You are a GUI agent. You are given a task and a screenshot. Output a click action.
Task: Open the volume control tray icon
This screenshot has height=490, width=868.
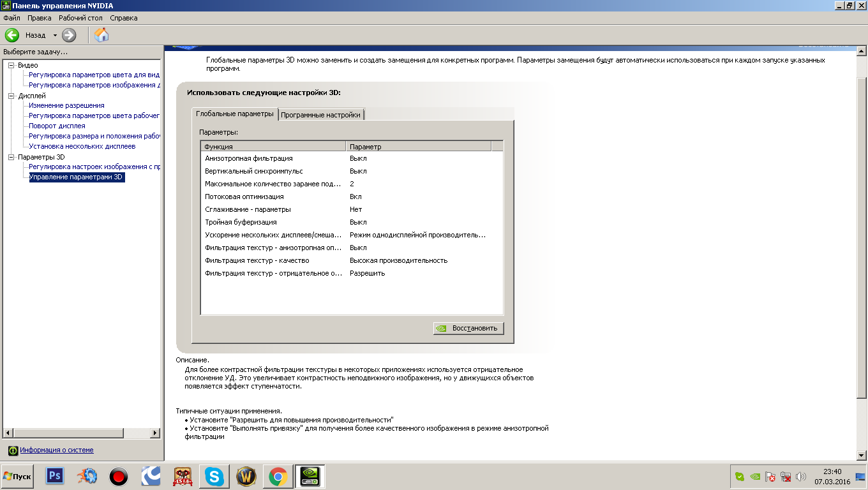(x=801, y=477)
